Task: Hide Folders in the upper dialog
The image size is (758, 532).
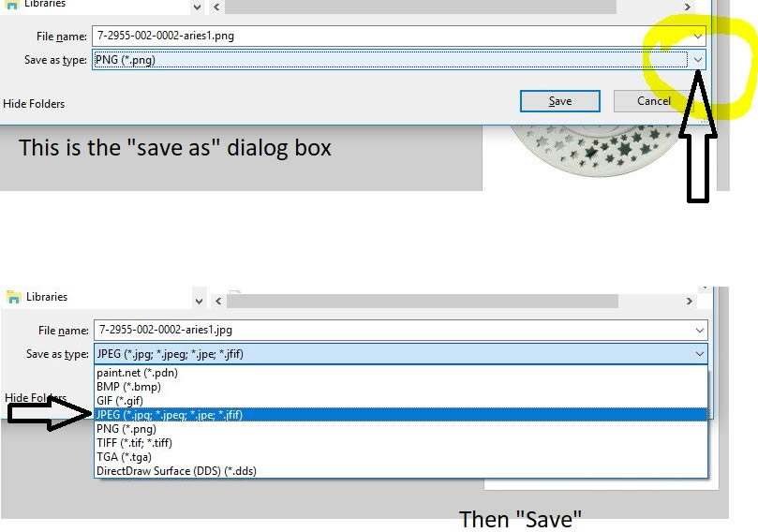Action: (x=34, y=104)
